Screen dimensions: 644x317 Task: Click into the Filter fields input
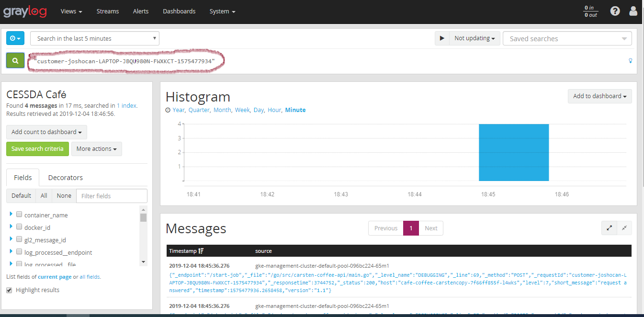(x=112, y=196)
